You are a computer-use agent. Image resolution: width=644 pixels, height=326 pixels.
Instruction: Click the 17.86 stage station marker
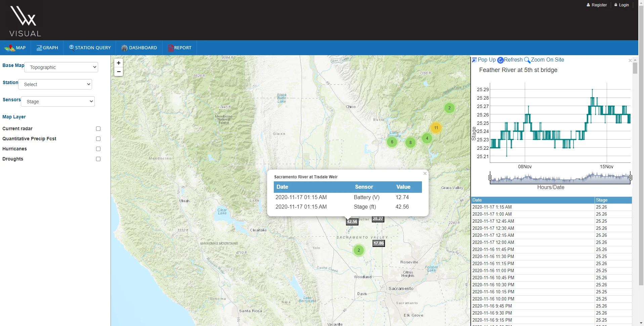point(379,243)
